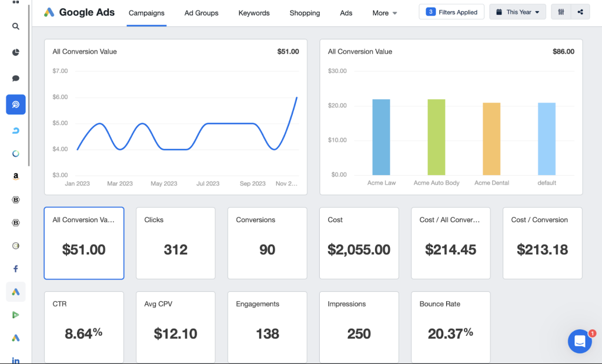
Task: Click the line chart title All Conversion Value
Action: coord(85,52)
